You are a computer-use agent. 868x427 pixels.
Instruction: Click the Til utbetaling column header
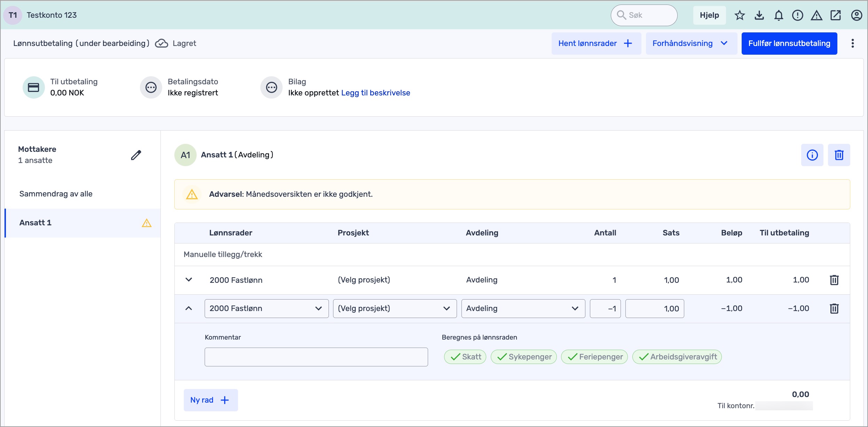784,233
